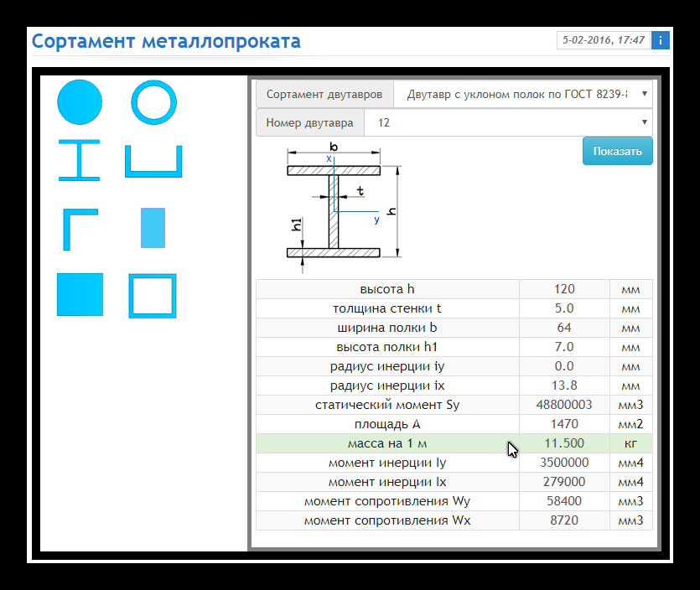This screenshot has height=590, width=700.
Task: Click the value 11.500 for mass per meter
Action: click(564, 443)
